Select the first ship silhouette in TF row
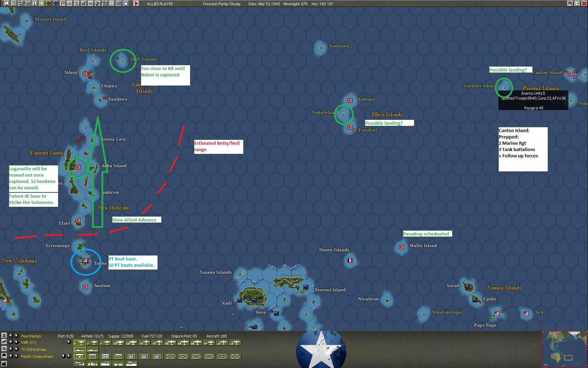Viewport: 588px width, 368px height. coord(80,350)
